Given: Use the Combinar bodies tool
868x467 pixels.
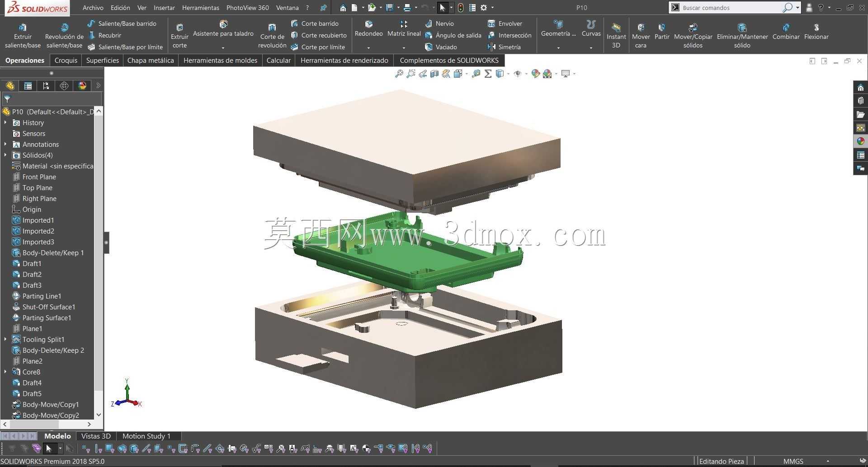Looking at the screenshot, I should [x=786, y=32].
